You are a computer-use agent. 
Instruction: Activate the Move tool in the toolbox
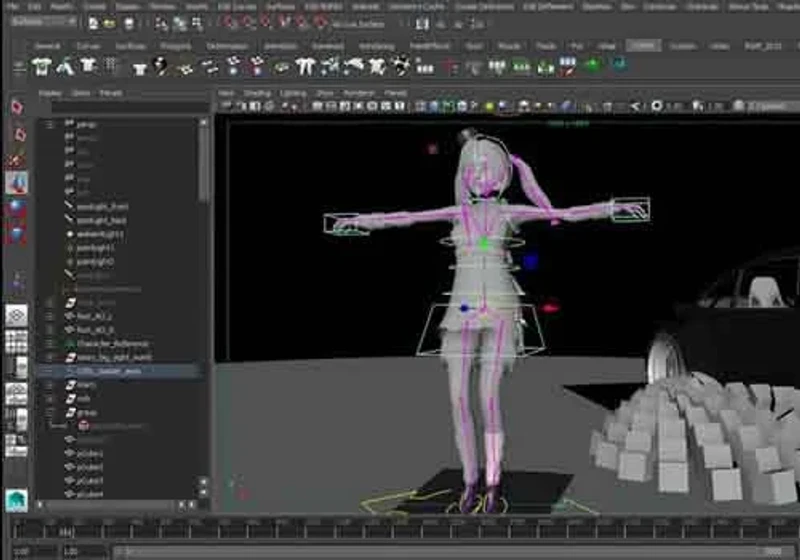(x=16, y=183)
